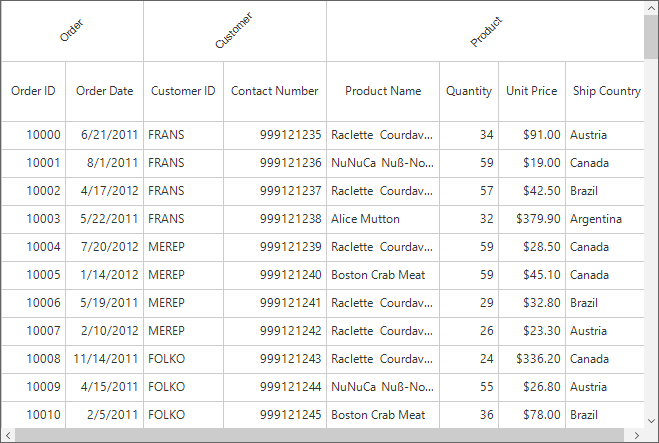This screenshot has height=443, width=659.
Task: Select unit price $379.90
Action: pos(532,219)
